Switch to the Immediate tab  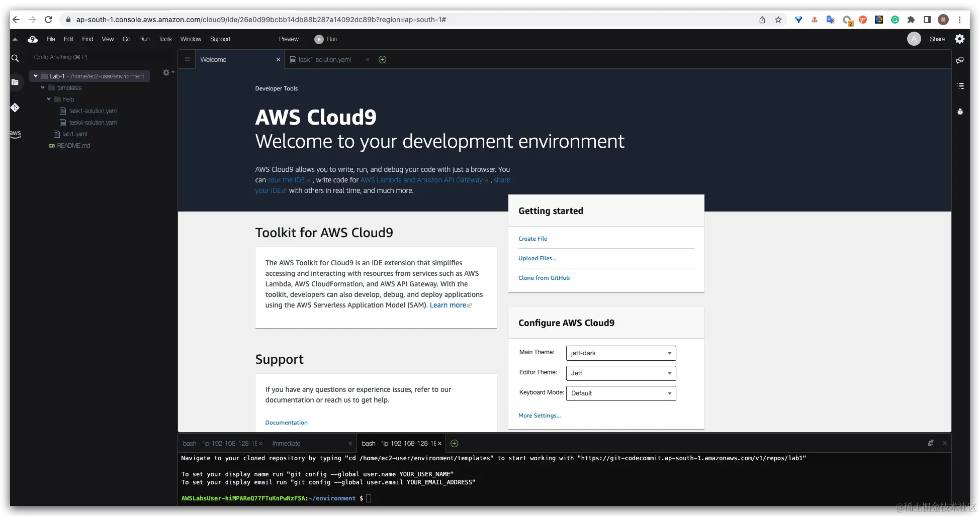point(286,444)
